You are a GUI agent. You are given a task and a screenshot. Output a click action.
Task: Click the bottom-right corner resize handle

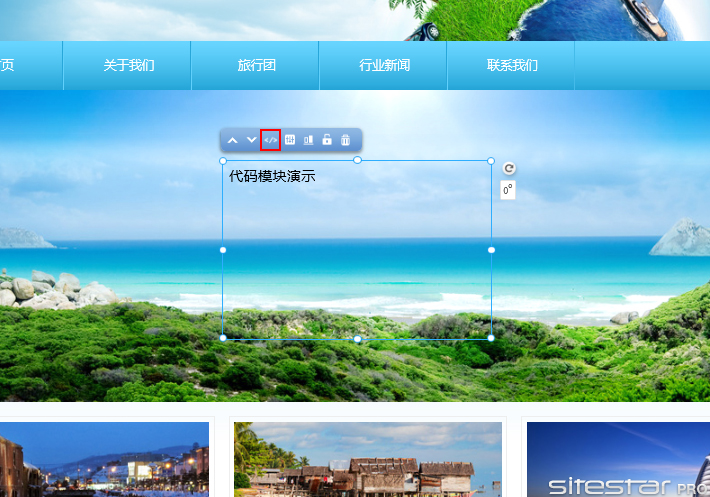pos(491,338)
